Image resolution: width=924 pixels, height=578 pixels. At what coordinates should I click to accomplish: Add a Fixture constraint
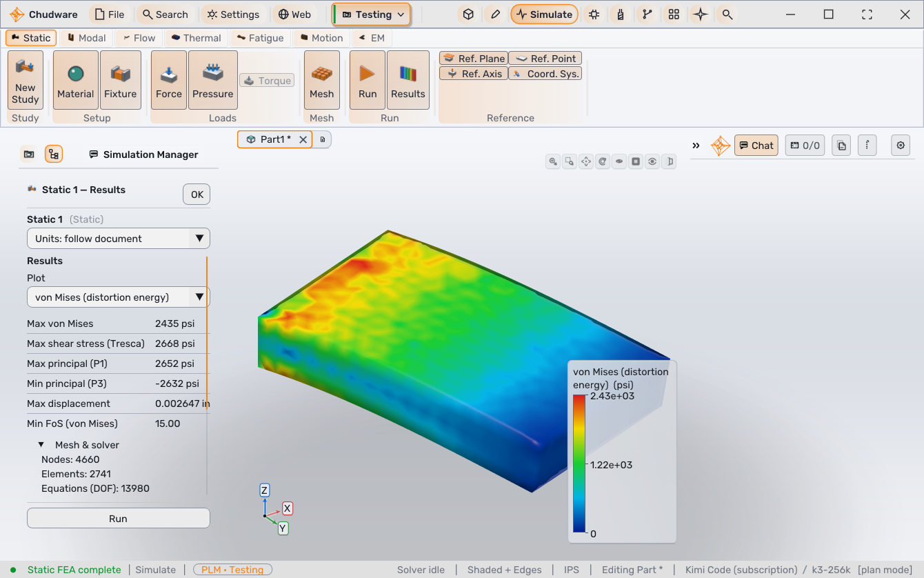pyautogui.click(x=121, y=80)
